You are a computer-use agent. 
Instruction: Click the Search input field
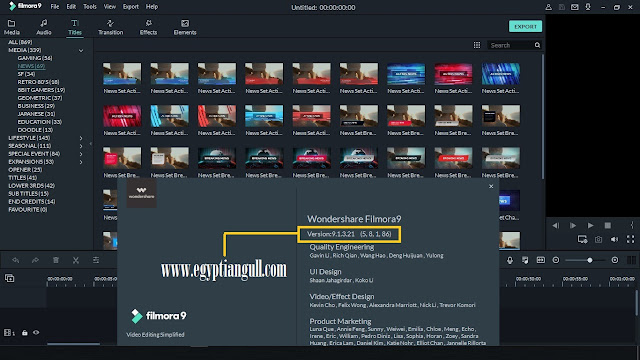click(511, 45)
